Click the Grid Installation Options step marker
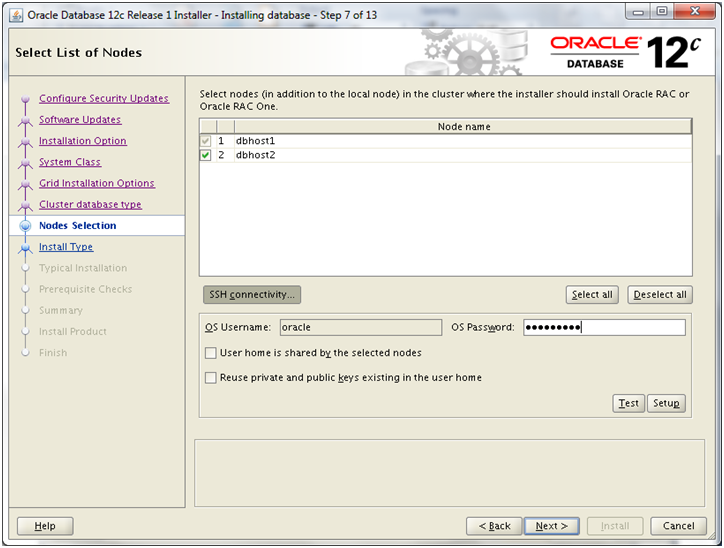This screenshot has height=548, width=724. 25,185
